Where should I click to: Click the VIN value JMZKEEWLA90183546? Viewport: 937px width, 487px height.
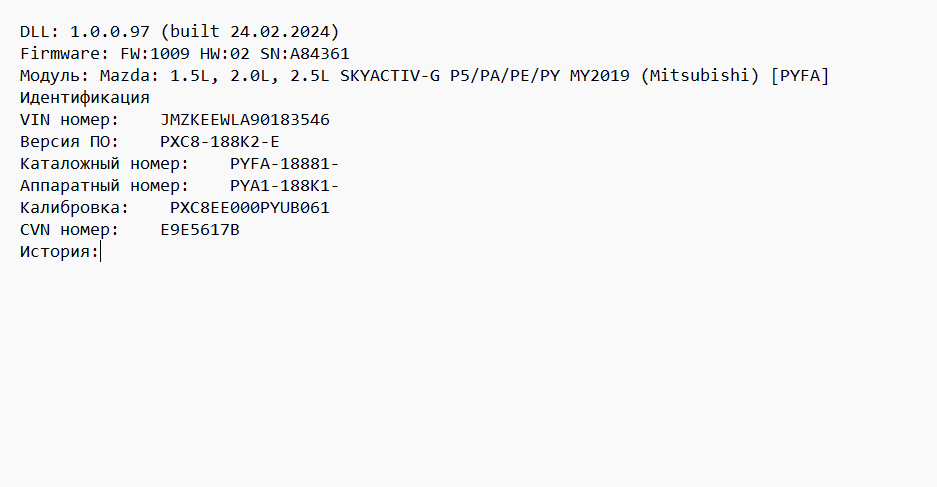pos(245,120)
